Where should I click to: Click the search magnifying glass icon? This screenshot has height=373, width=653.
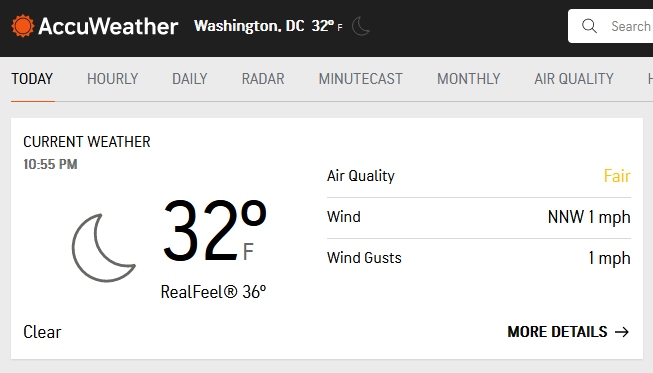click(x=589, y=26)
